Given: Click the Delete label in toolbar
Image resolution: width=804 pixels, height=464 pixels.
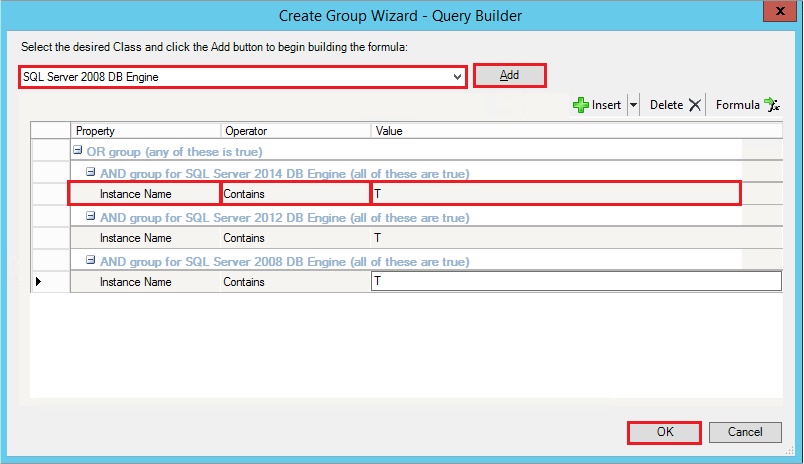Looking at the screenshot, I should pos(666,105).
